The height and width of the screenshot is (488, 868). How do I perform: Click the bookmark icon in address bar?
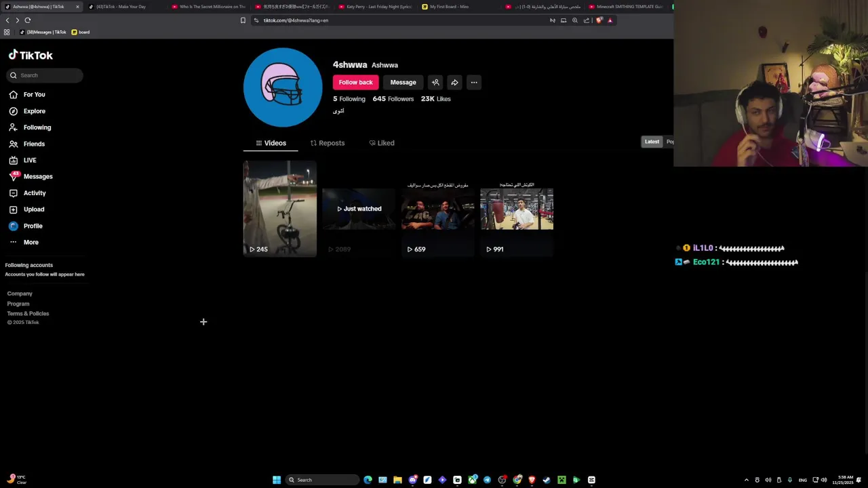pyautogui.click(x=243, y=20)
